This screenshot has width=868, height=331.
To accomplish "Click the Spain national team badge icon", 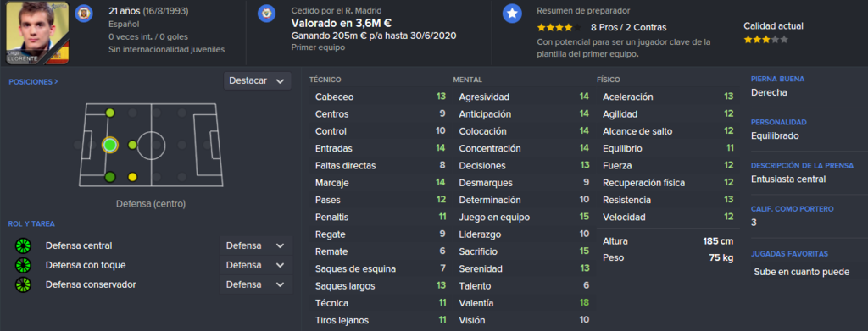I will 84,12.
